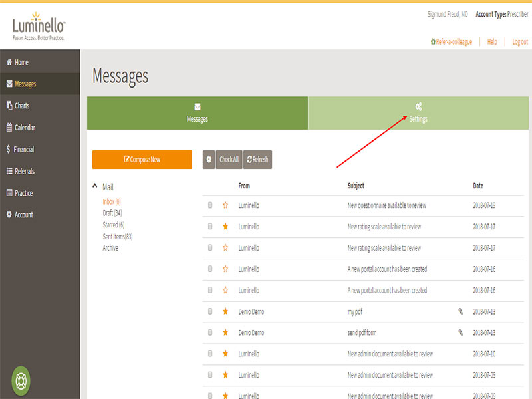Star the second New rating scale message
Image resolution: width=532 pixels, height=399 pixels.
coord(225,247)
